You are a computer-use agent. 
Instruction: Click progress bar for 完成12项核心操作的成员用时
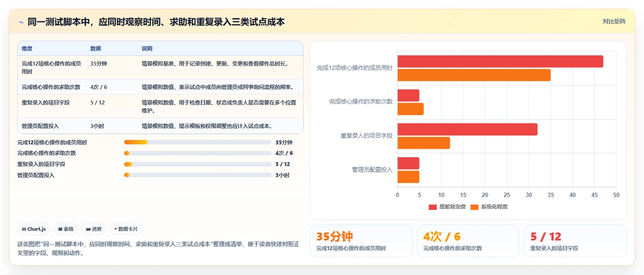click(198, 142)
